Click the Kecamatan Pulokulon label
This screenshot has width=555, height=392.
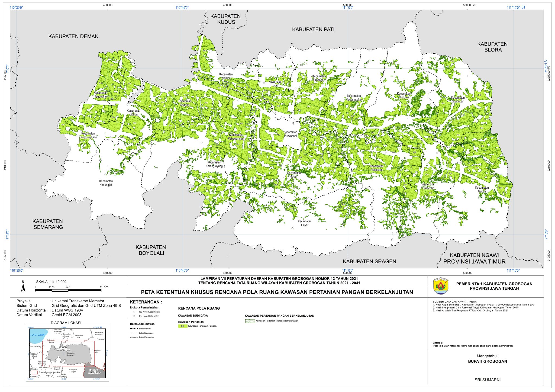[377, 168]
